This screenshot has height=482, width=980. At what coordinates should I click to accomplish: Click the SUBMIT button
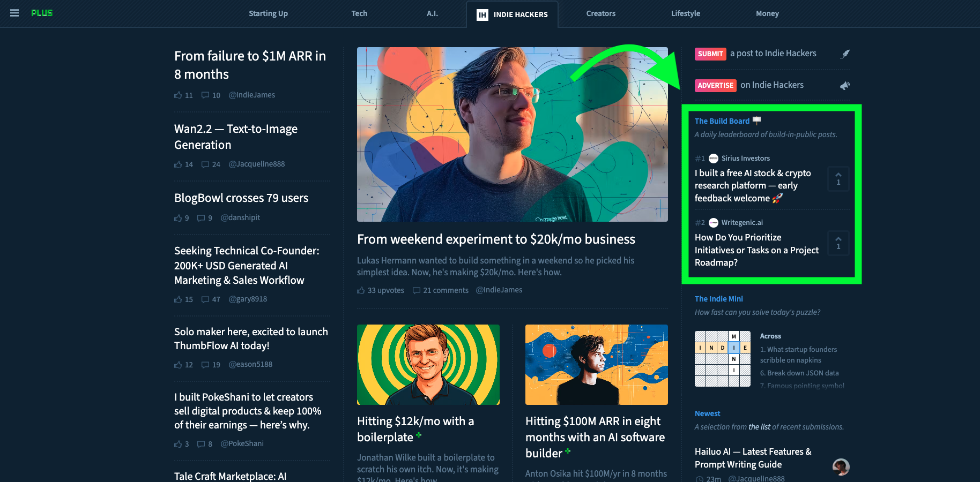point(710,54)
